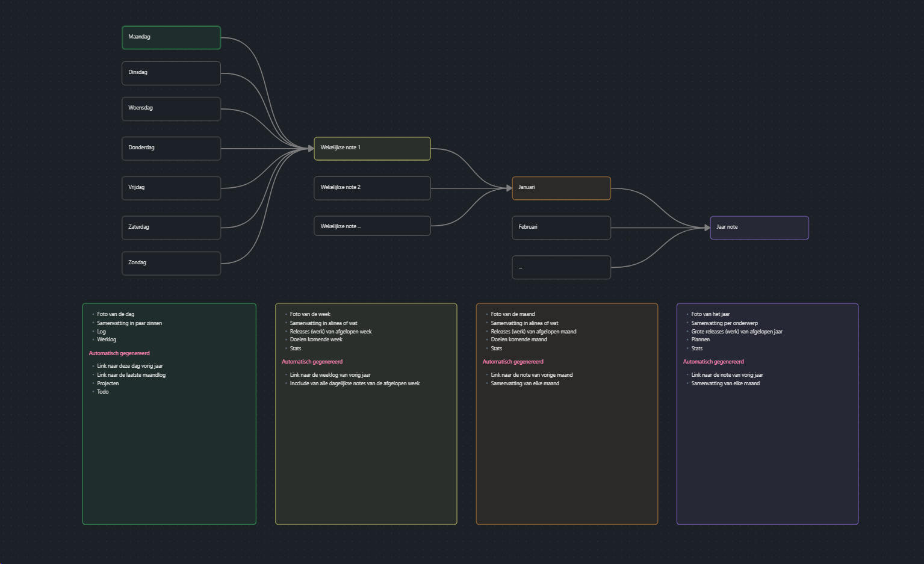The width and height of the screenshot is (924, 564).
Task: Click the Donderdag canvas card
Action: click(171, 148)
